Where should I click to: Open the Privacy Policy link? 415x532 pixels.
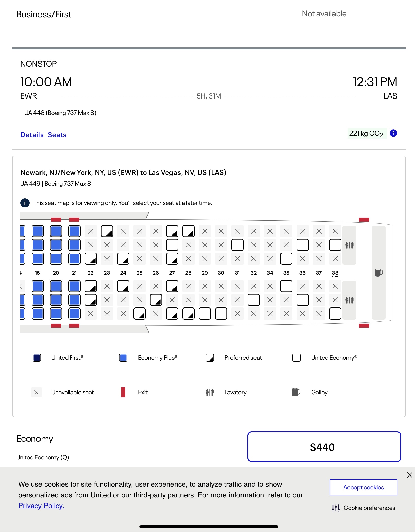pos(42,506)
